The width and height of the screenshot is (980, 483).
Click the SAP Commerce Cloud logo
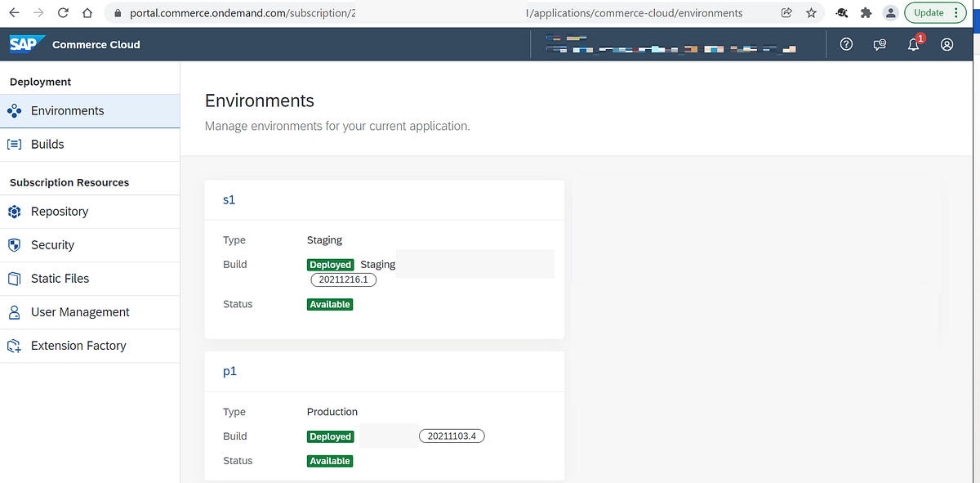click(x=27, y=44)
